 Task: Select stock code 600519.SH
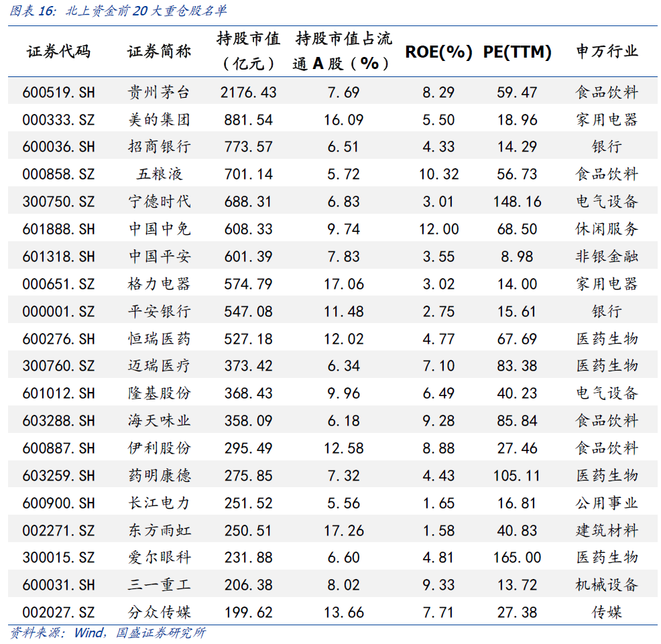[x=58, y=92]
